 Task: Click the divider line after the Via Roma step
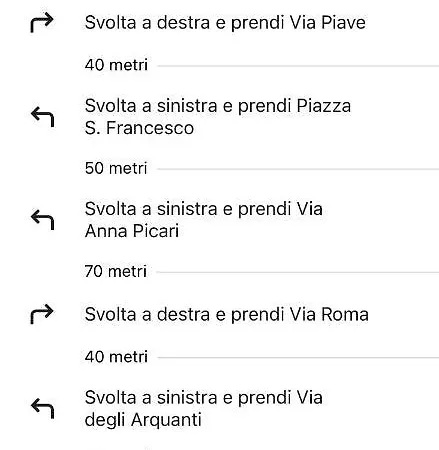[298, 358]
